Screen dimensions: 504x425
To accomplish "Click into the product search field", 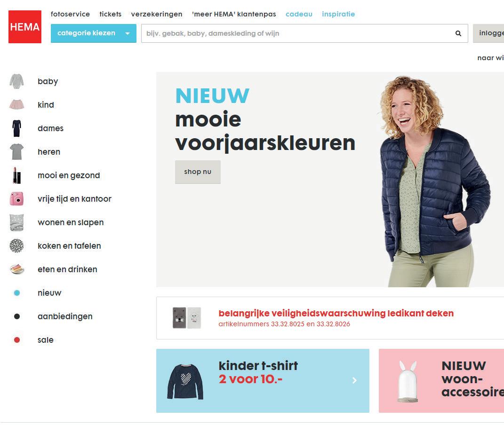I will coord(297,33).
